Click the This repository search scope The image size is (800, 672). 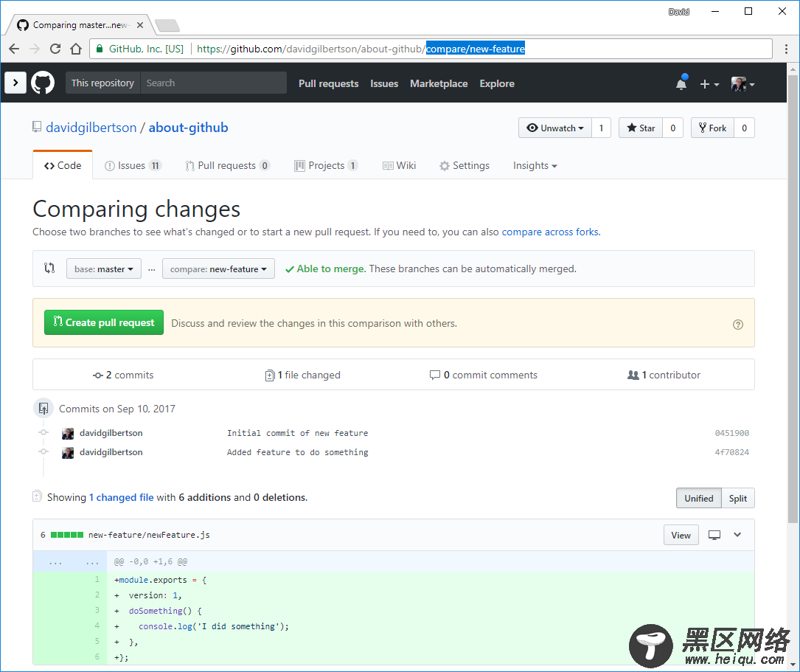[102, 83]
